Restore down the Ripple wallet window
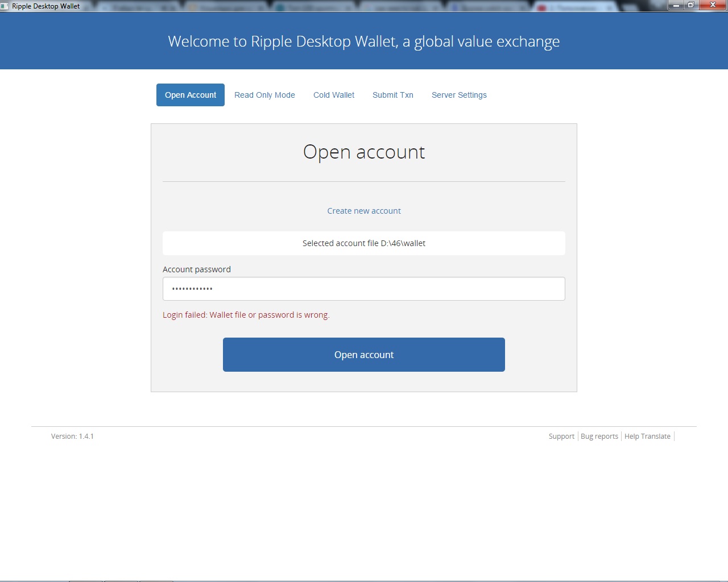The width and height of the screenshot is (728, 582). click(691, 5)
